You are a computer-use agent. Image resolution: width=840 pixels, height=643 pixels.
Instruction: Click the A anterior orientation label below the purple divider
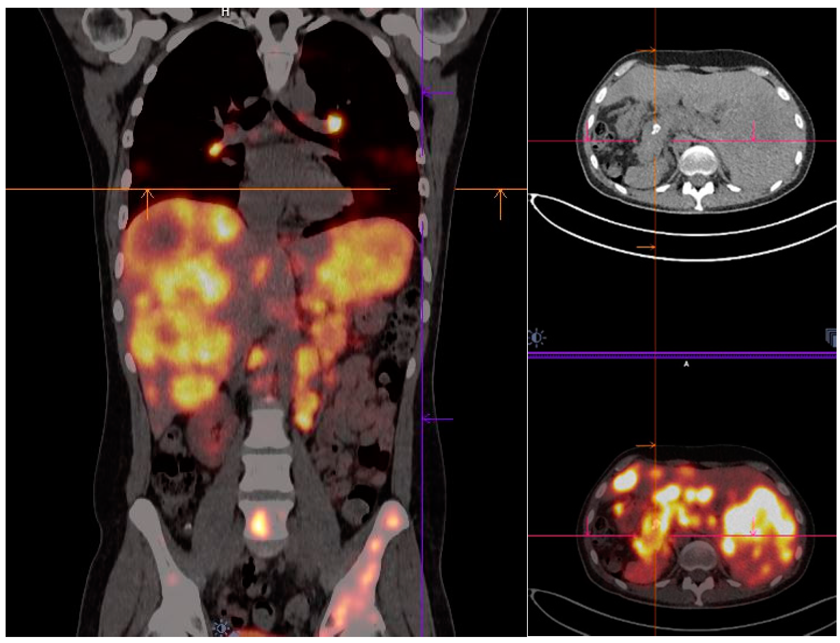click(686, 364)
